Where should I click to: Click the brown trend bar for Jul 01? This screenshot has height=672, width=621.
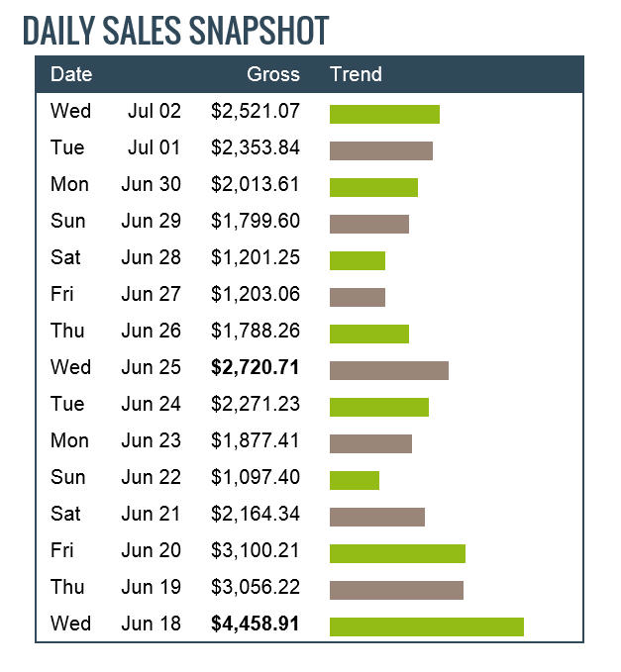point(381,150)
